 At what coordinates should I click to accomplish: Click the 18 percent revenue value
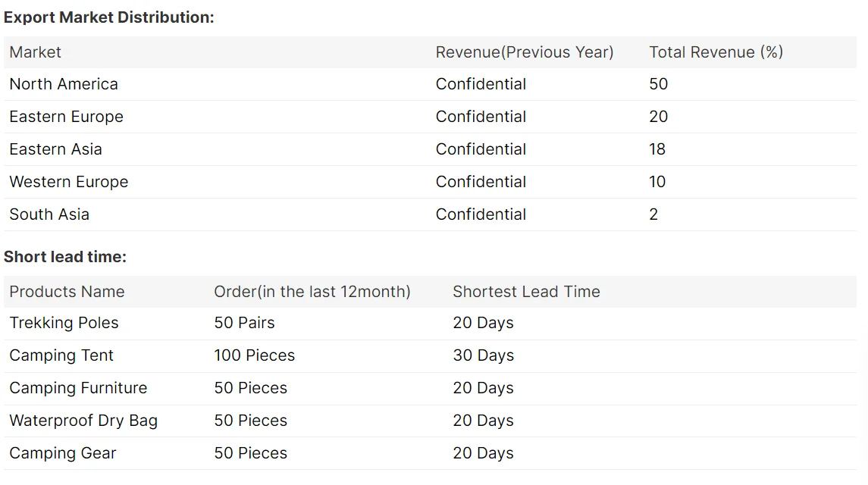click(657, 149)
